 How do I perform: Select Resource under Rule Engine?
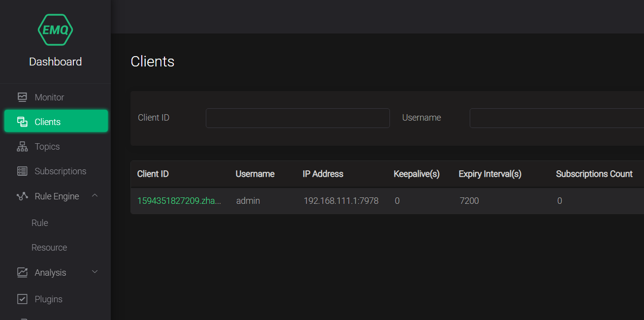click(x=49, y=247)
